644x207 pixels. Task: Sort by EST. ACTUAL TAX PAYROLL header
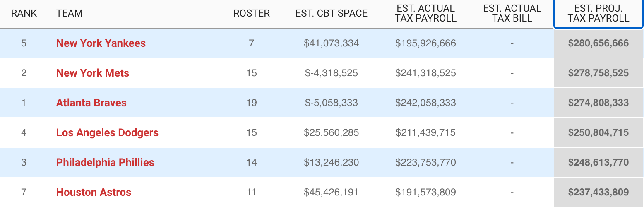pos(426,13)
